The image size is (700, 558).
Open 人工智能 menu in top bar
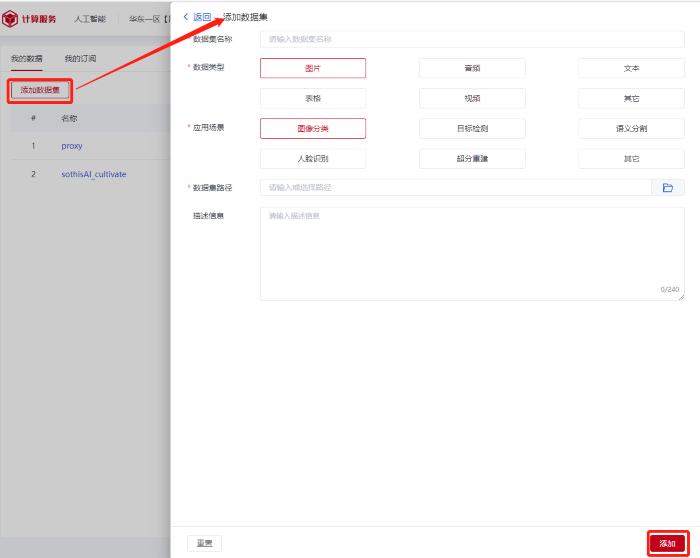pyautogui.click(x=90, y=19)
